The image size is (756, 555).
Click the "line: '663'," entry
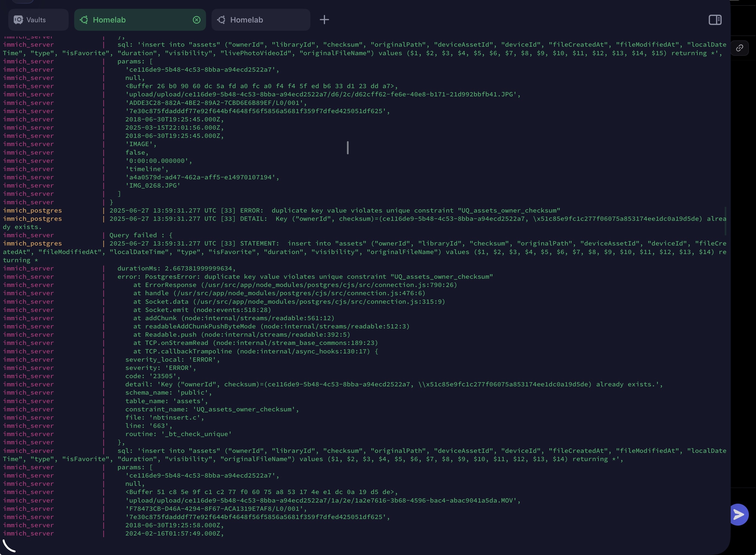(149, 426)
